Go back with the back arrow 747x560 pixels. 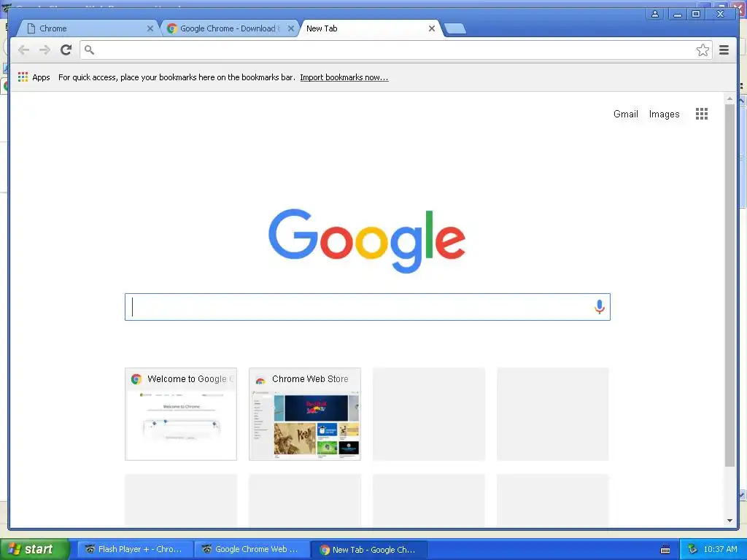pos(23,50)
